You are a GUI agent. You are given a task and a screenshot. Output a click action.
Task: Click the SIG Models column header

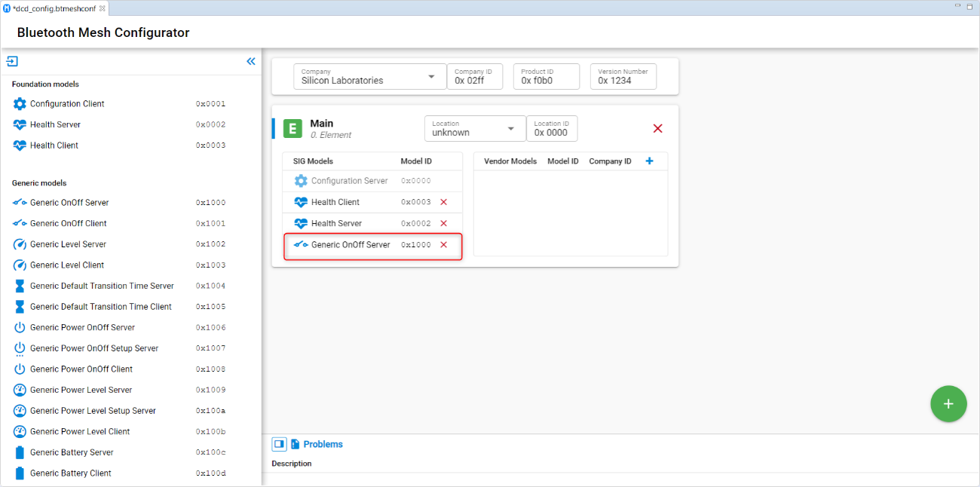point(313,161)
